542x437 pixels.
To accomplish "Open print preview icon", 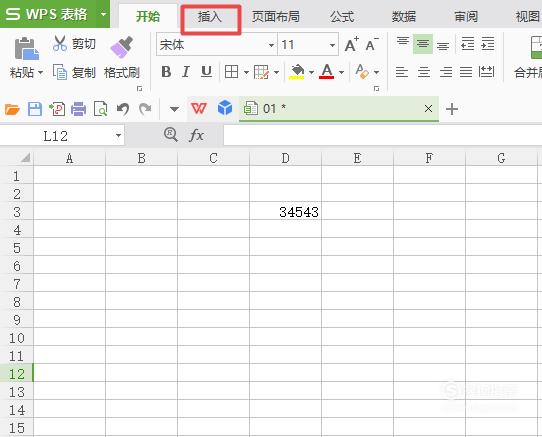I will pos(101,109).
